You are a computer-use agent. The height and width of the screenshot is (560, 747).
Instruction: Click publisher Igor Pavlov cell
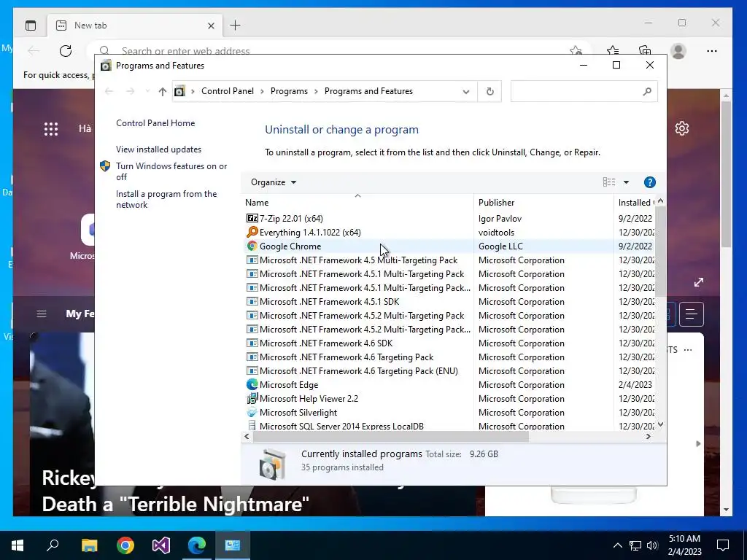(x=500, y=219)
